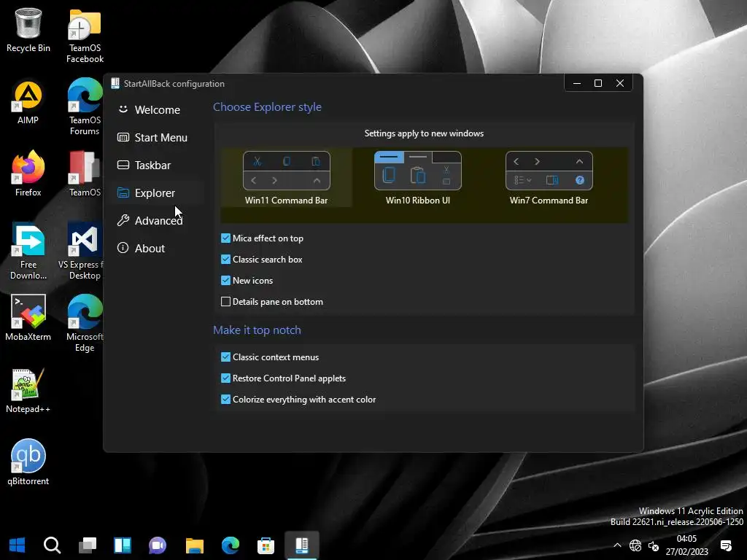
Task: Choose the Win11 Command Bar style
Action: pos(286,178)
